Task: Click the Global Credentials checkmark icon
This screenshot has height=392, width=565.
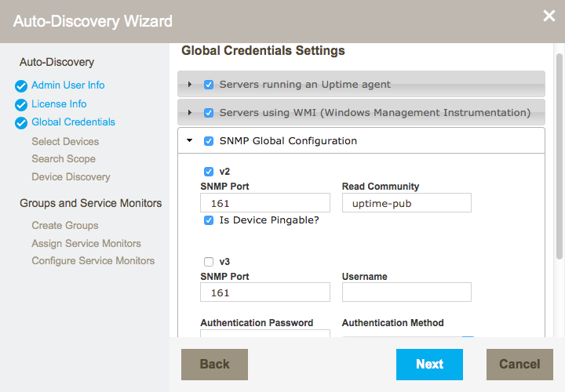Action: [21, 123]
